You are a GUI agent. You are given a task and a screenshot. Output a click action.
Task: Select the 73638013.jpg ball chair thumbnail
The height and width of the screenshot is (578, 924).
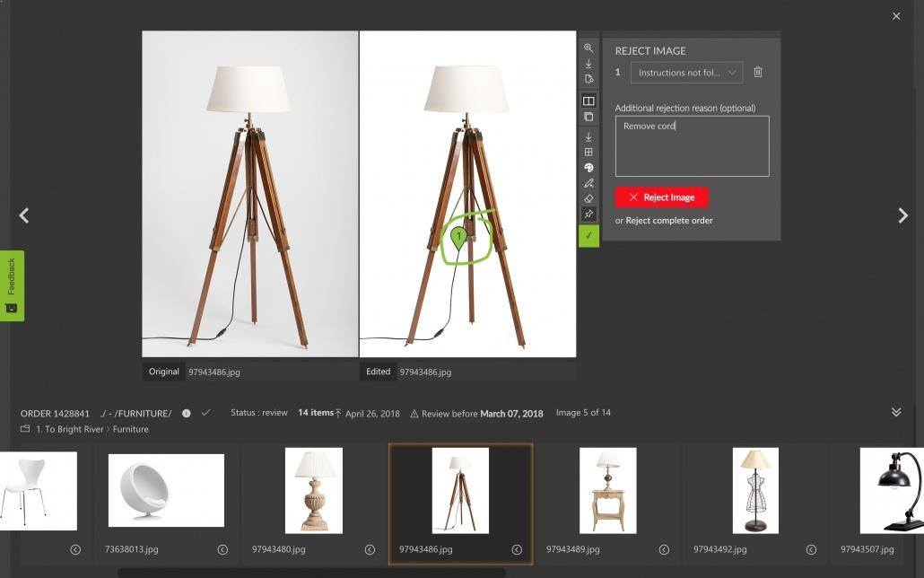click(166, 490)
